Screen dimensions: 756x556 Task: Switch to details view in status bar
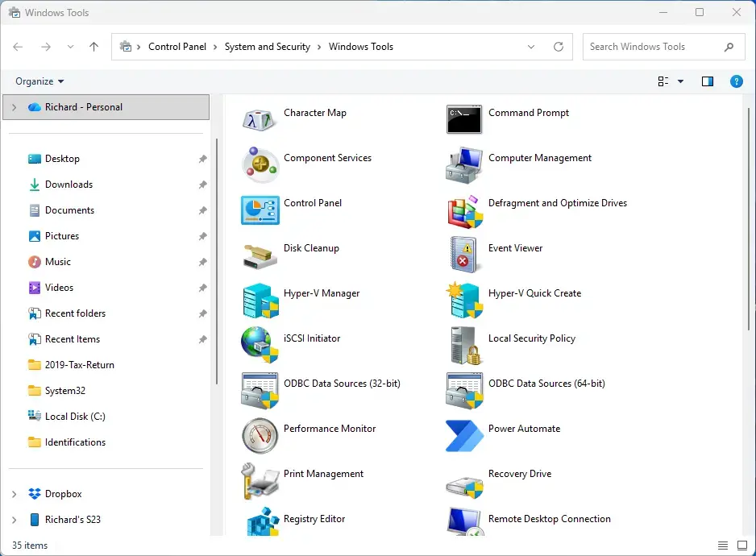click(723, 546)
